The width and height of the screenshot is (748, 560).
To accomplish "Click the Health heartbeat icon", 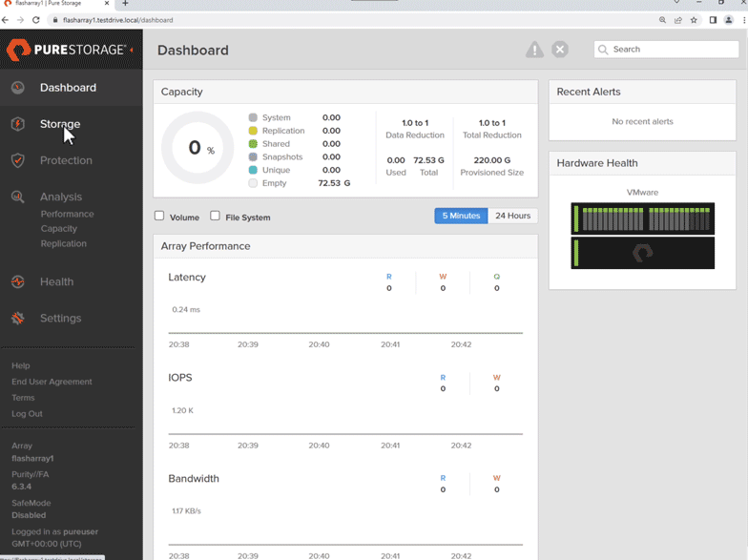I will [18, 281].
